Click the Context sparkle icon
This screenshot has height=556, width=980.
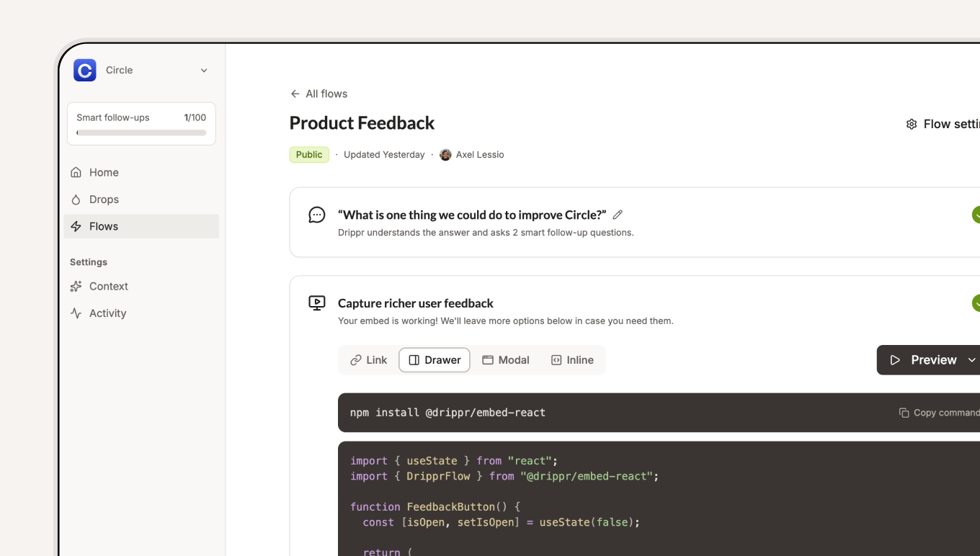(x=76, y=286)
